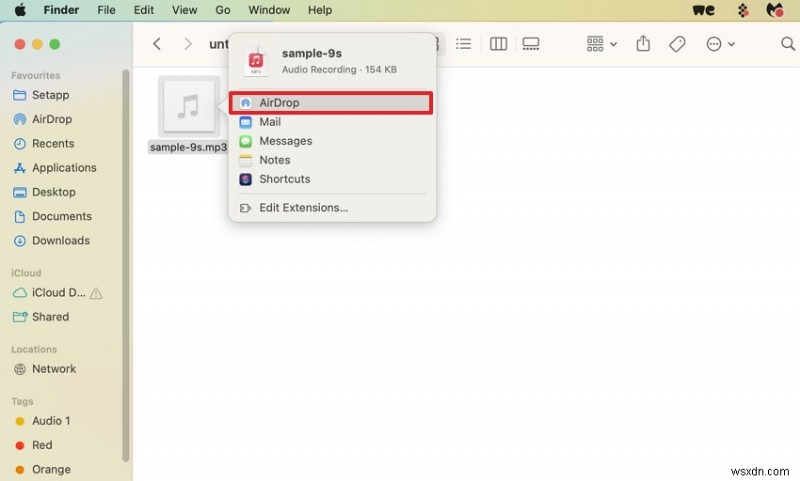Open the Apple menu
Image resolution: width=800 pixels, height=481 pixels.
20,10
